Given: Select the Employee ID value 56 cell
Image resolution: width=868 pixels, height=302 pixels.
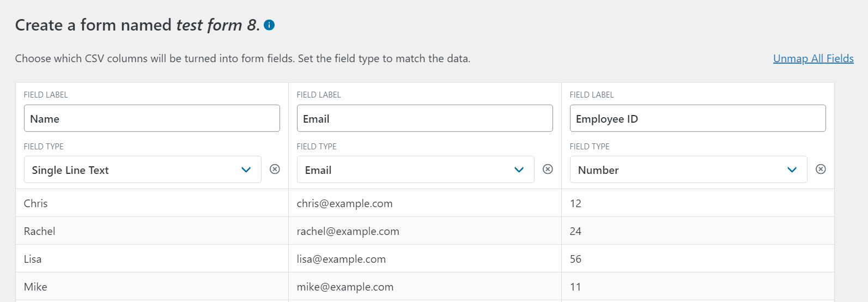Looking at the screenshot, I should pyautogui.click(x=576, y=259).
